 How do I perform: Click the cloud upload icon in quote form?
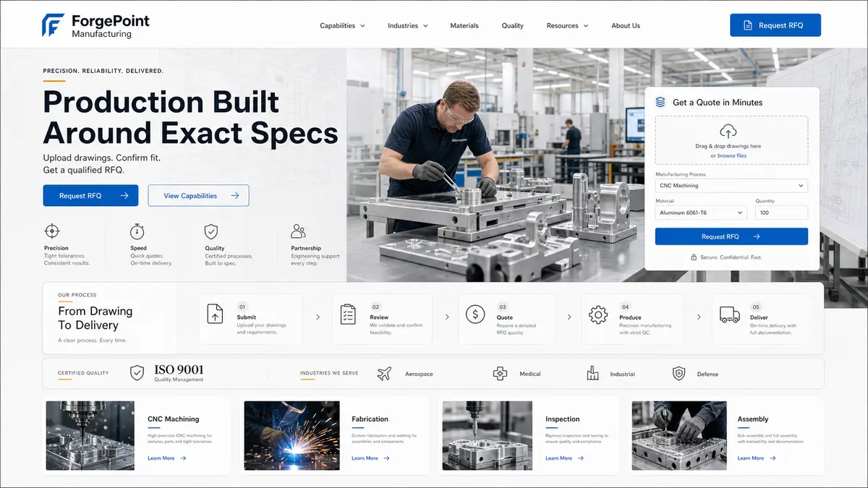coord(728,132)
